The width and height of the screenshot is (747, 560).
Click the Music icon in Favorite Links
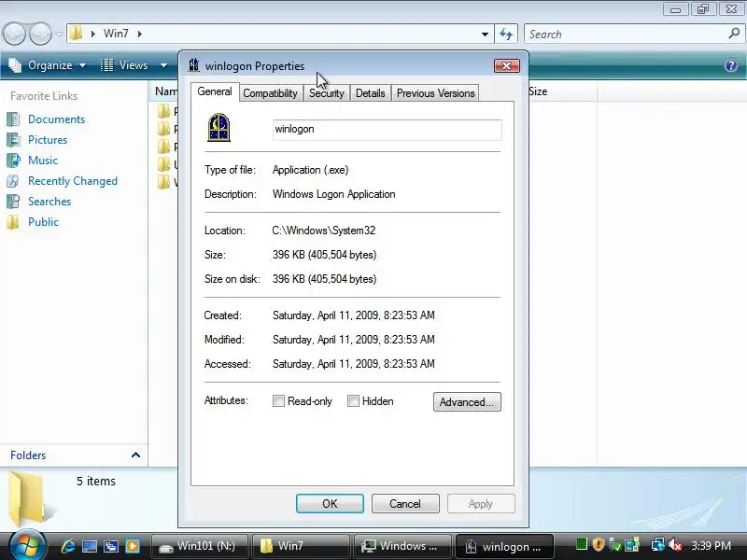pyautogui.click(x=13, y=160)
